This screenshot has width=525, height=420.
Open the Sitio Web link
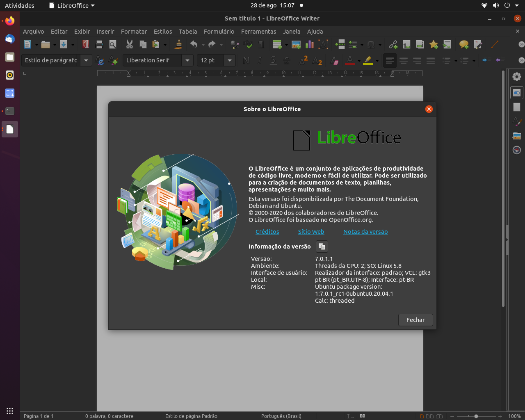(x=311, y=232)
